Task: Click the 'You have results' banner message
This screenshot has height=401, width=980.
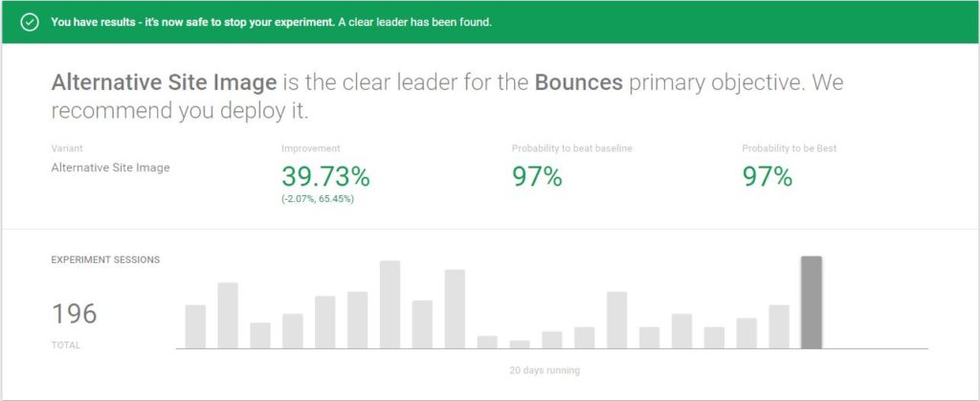Action: (271, 22)
